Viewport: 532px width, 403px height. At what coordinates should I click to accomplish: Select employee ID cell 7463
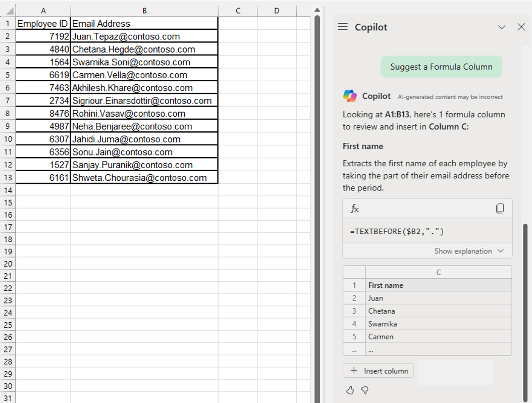click(43, 88)
